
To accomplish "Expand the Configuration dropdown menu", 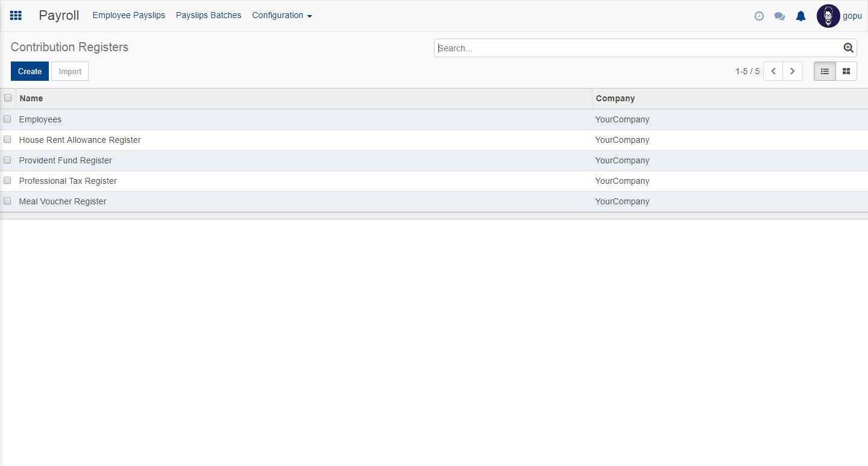I will pos(281,16).
